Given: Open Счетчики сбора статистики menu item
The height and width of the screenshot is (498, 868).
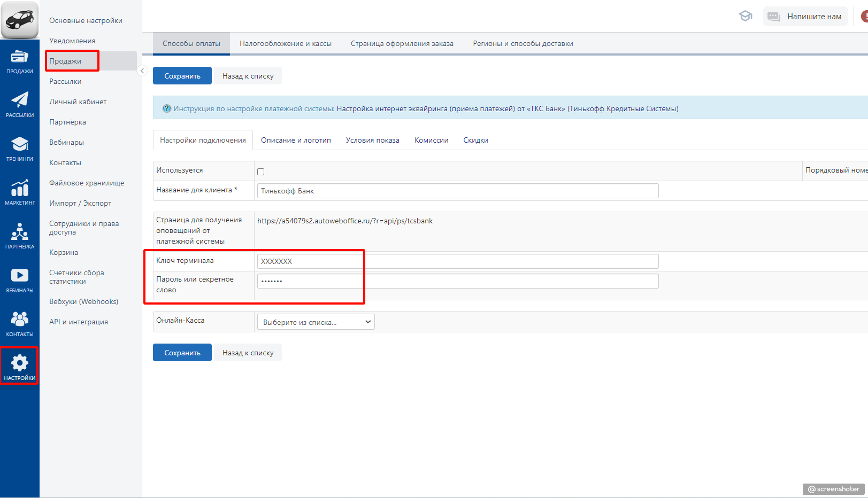Looking at the screenshot, I should click(x=76, y=277).
